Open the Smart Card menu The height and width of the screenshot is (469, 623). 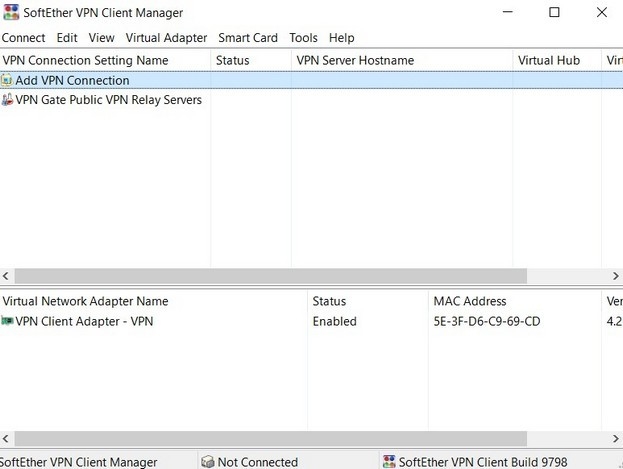click(x=248, y=38)
